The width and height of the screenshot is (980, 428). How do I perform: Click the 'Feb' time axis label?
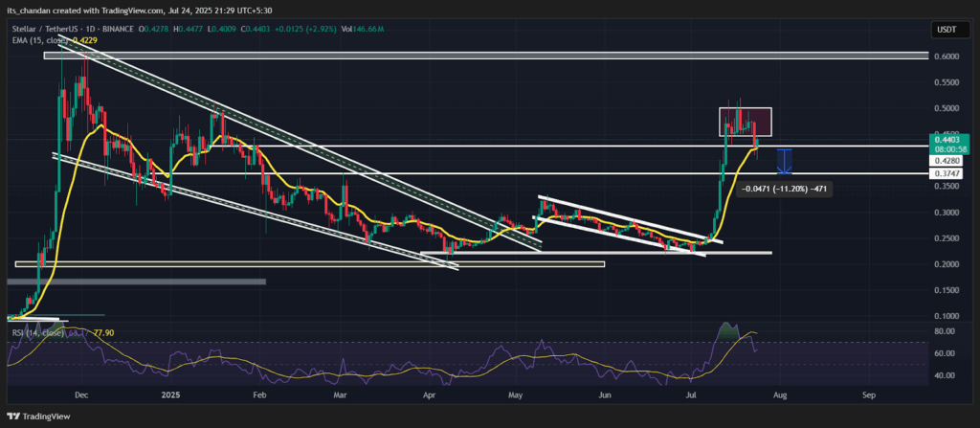tap(259, 395)
